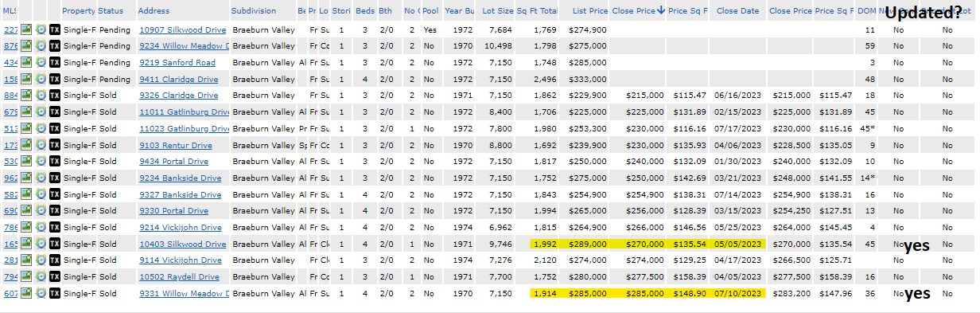980x313 pixels.
Task: Open history icon for 9411 Claridge Drive
Action: tap(41, 80)
